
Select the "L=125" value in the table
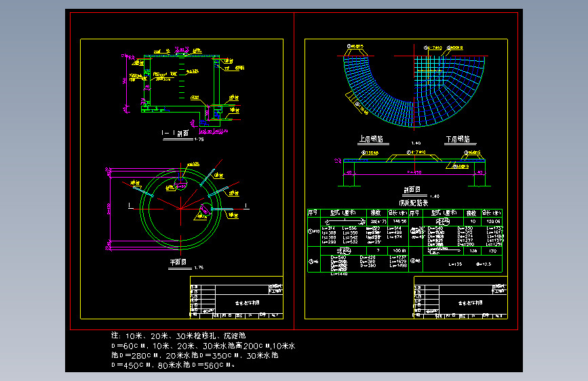tap(455, 264)
